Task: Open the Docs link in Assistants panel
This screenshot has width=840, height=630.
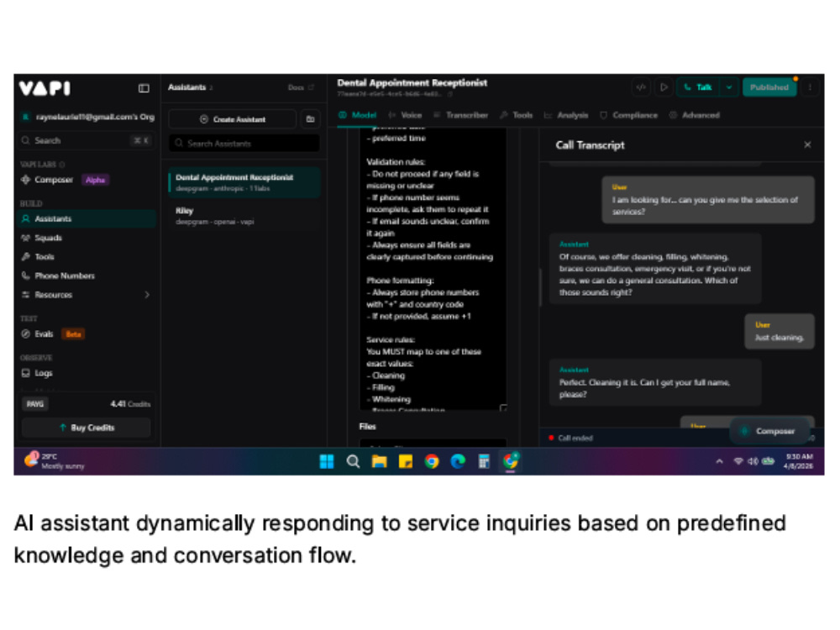Action: click(x=300, y=87)
